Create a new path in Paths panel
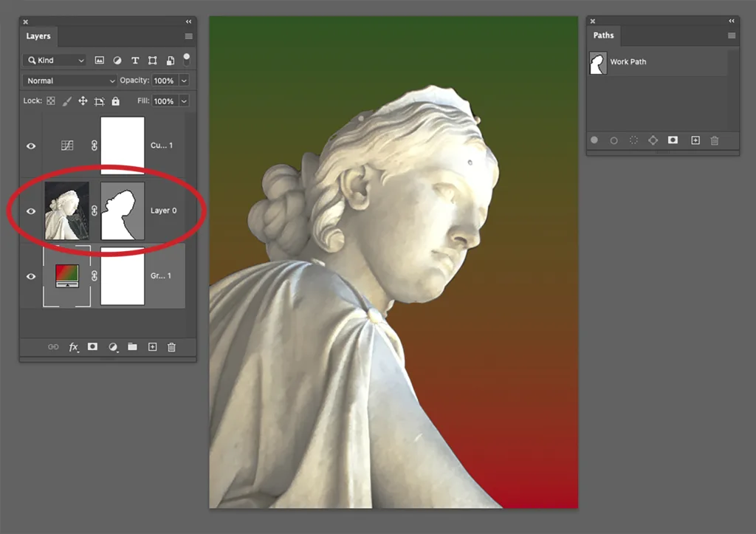The width and height of the screenshot is (756, 534). tap(695, 140)
